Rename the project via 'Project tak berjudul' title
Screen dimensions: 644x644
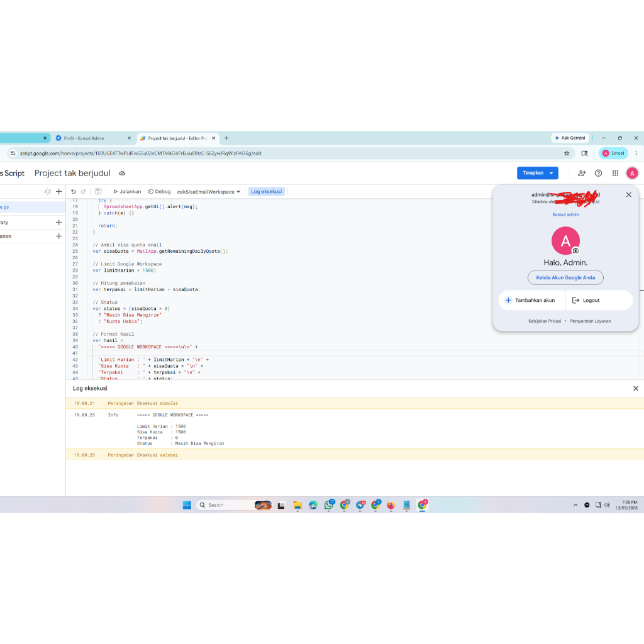point(72,174)
